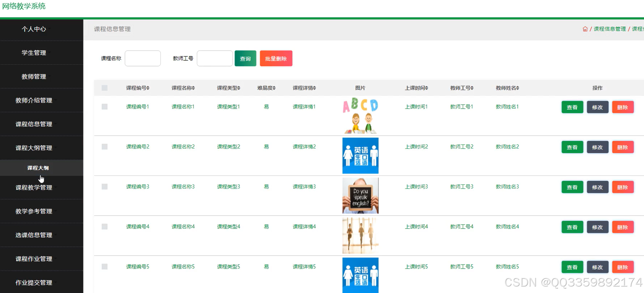Sort by 课程详情 column arrows
Screen dimensions: 644x293
(314, 88)
